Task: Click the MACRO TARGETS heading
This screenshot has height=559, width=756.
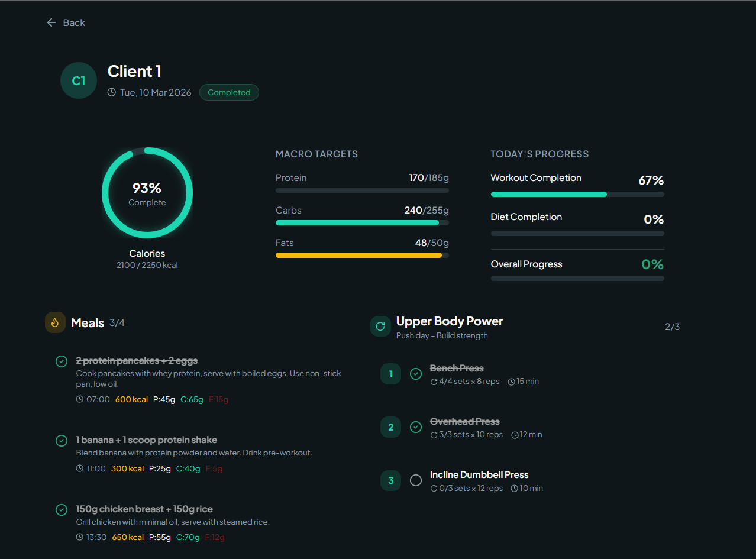Action: [316, 154]
